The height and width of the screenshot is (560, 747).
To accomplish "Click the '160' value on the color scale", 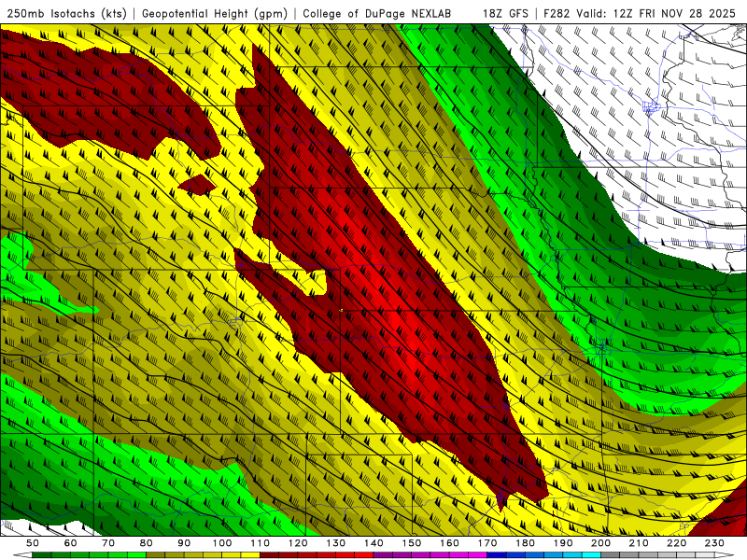I will tap(450, 543).
